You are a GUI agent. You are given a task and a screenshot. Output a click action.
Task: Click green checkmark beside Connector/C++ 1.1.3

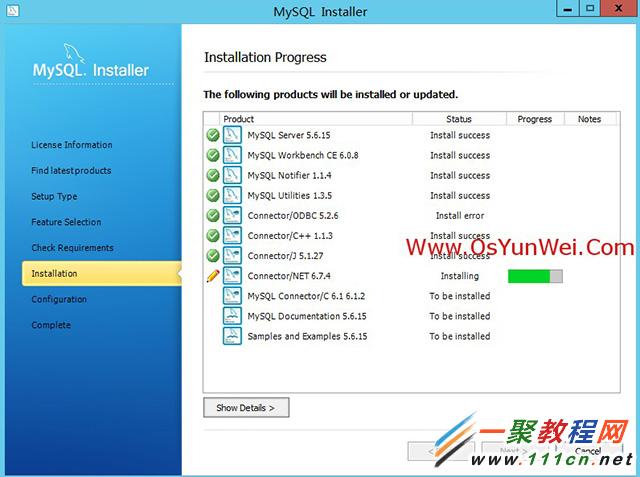pyautogui.click(x=213, y=235)
